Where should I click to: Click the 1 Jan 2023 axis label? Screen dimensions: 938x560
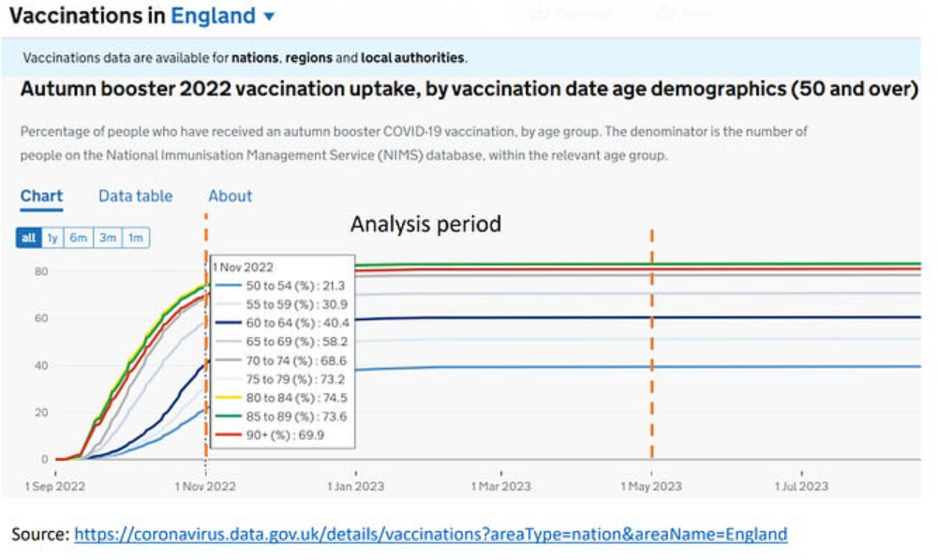(x=354, y=486)
